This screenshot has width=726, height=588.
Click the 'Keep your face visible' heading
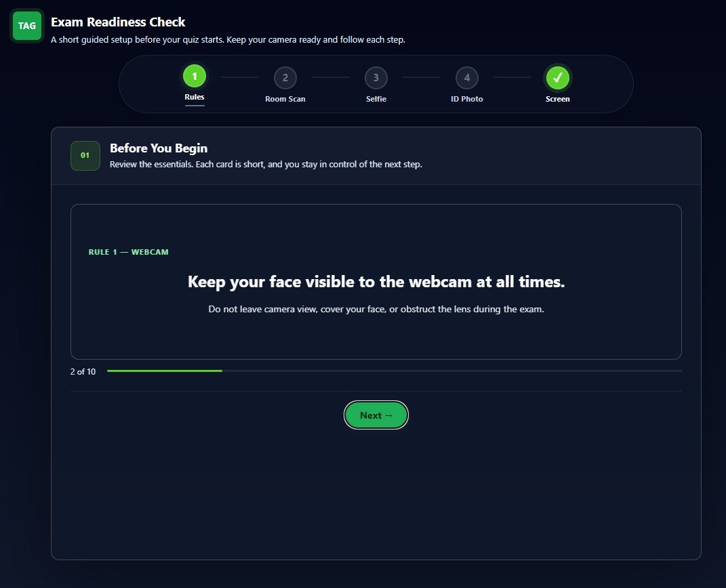click(376, 282)
